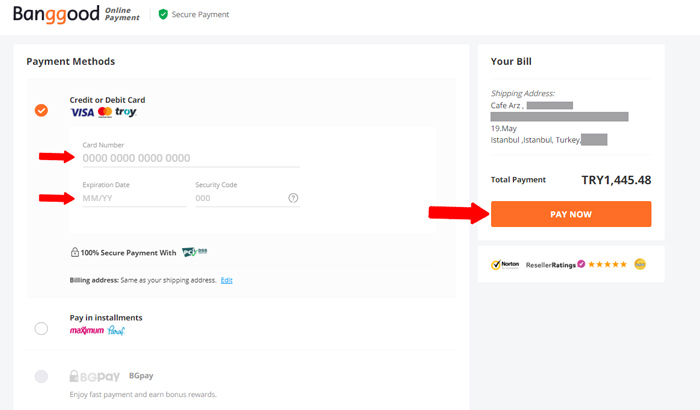Select Pay in installments radio button
700x410 pixels.
pos(41,328)
